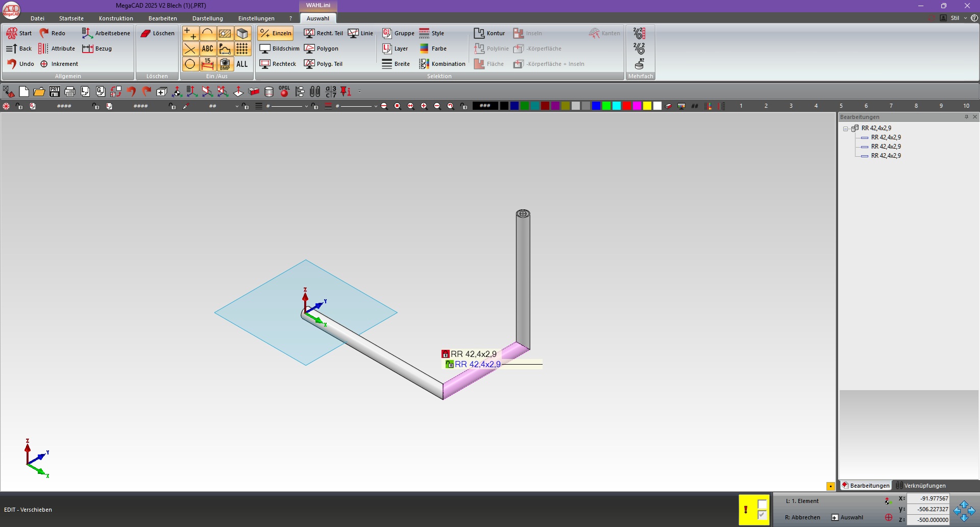Image resolution: width=980 pixels, height=527 pixels.
Task: Open the Arbeitsebene work plane tool
Action: pyautogui.click(x=106, y=33)
